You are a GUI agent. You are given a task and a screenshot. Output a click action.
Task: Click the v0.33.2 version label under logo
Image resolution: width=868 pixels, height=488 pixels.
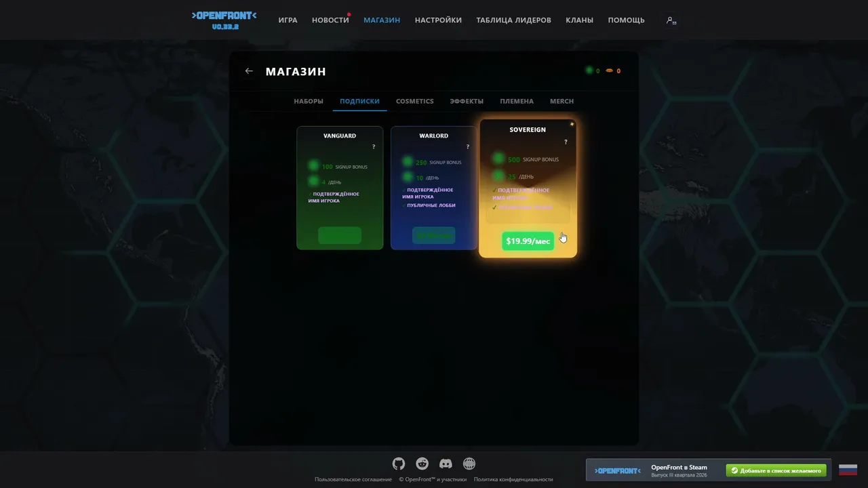click(x=224, y=27)
